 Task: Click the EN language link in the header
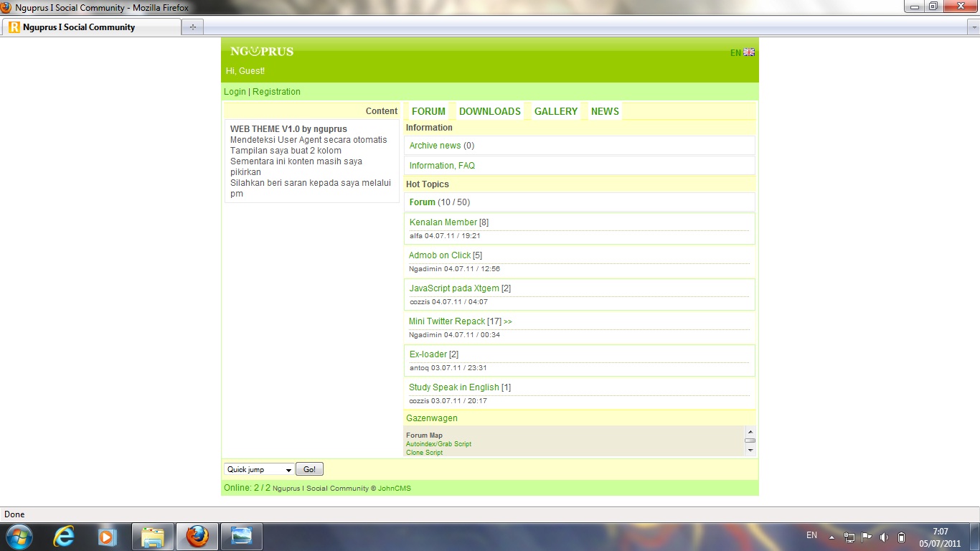point(735,52)
